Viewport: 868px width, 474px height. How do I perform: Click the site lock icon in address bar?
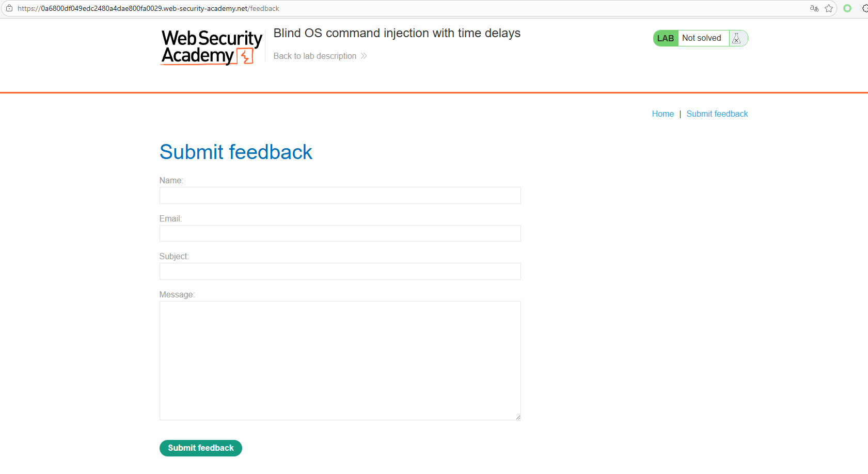(9, 8)
